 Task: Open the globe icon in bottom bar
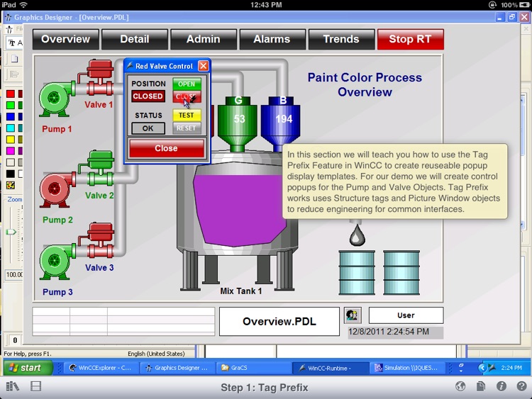click(x=460, y=386)
